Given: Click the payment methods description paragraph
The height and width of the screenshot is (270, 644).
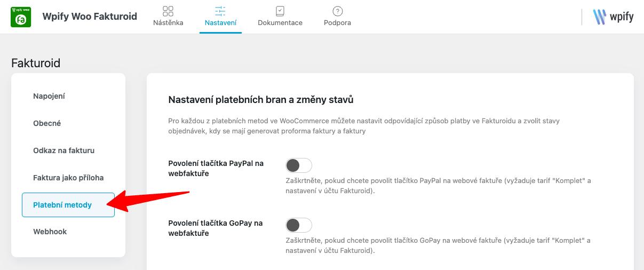Looking at the screenshot, I should (363, 126).
